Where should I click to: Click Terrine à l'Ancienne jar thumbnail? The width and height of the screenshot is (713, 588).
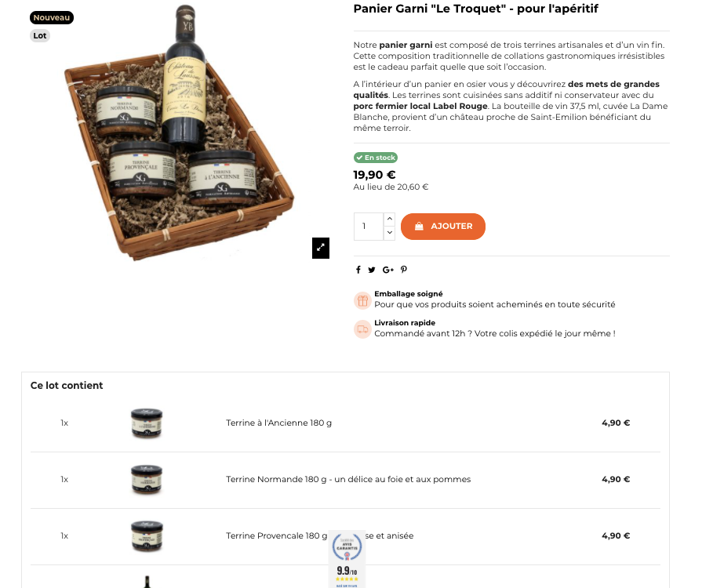[x=147, y=423]
